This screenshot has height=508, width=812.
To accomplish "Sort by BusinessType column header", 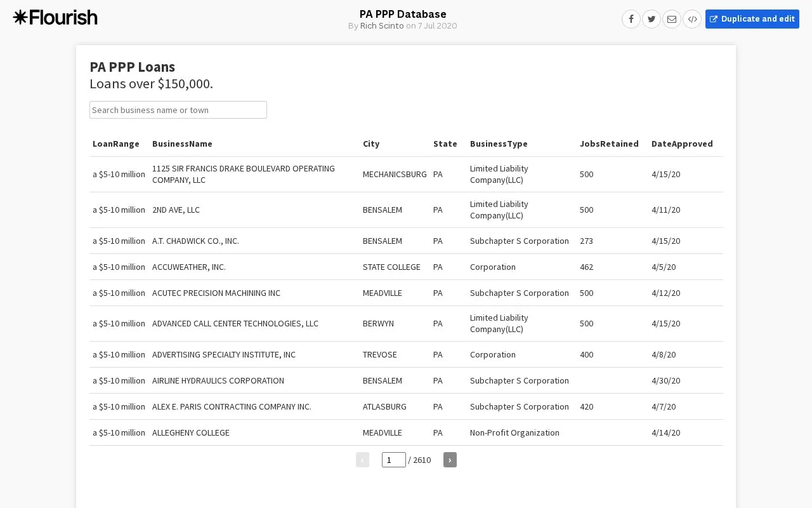I will [x=499, y=144].
